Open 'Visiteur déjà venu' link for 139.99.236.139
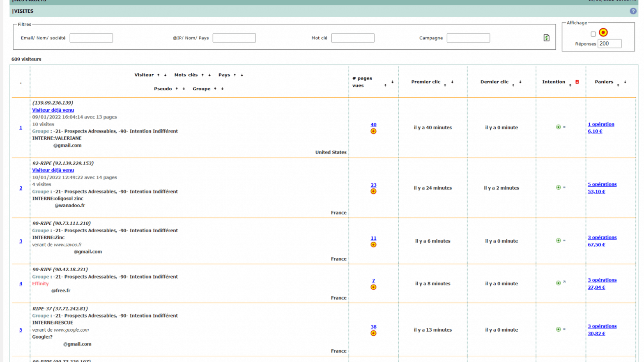Image resolution: width=644 pixels, height=362 pixels. point(53,110)
